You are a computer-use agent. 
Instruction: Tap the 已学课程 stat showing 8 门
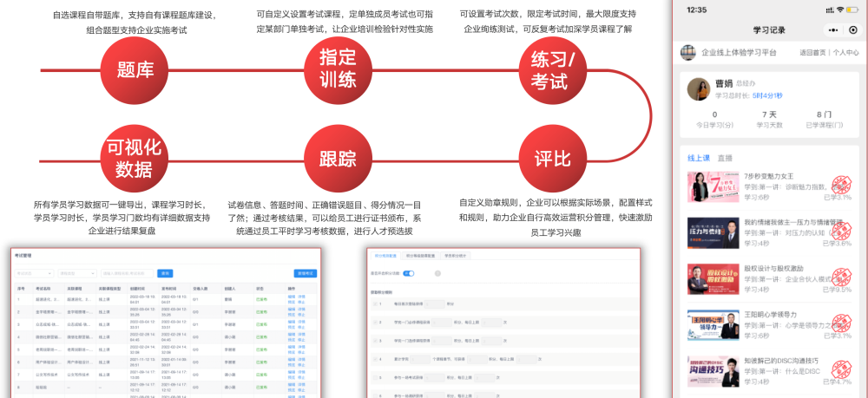pyautogui.click(x=825, y=120)
